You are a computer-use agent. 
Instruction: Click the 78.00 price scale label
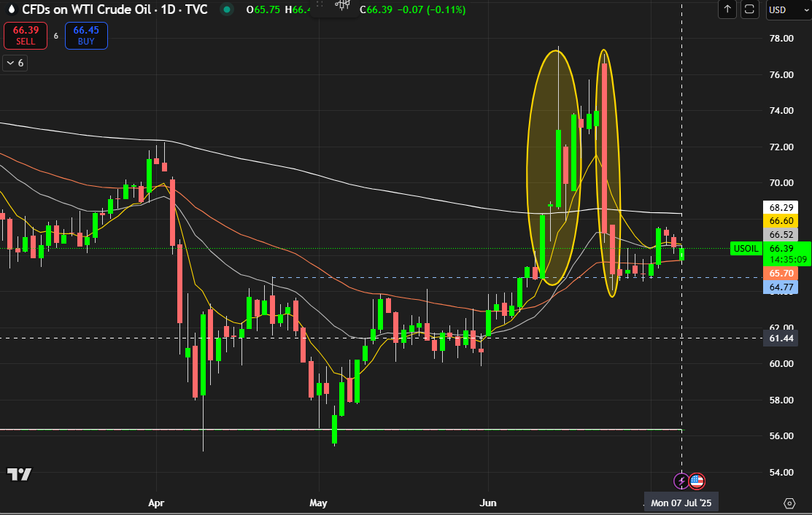pyautogui.click(x=781, y=39)
